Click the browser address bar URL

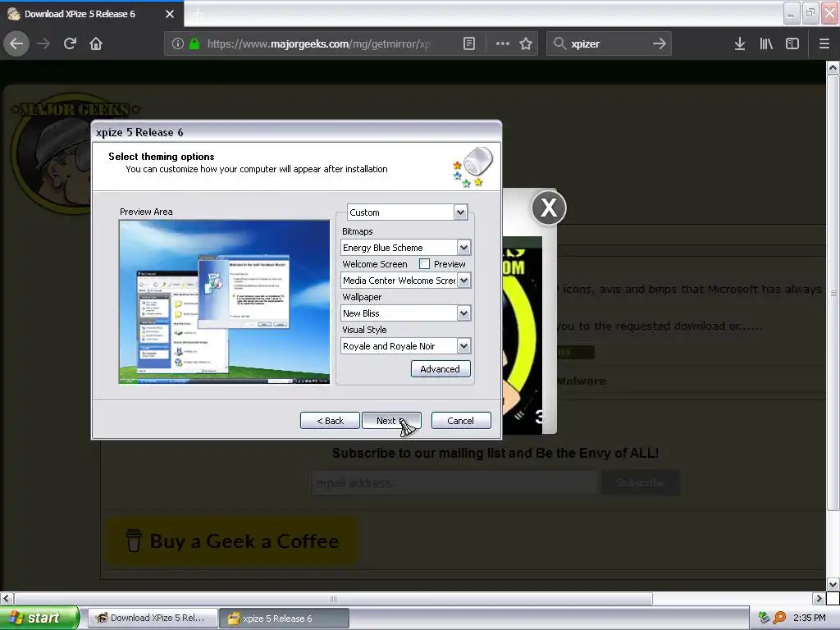318,43
